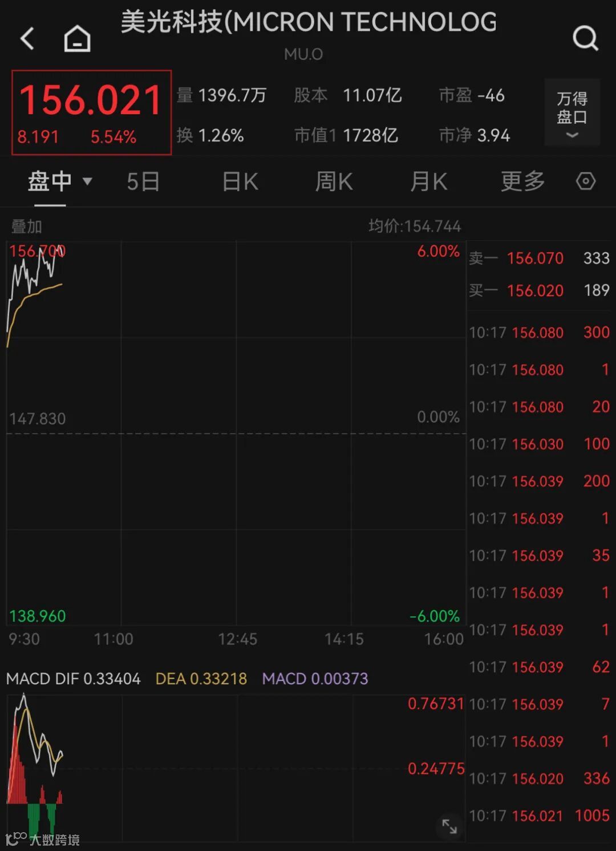Go to home via house icon

[x=77, y=39]
